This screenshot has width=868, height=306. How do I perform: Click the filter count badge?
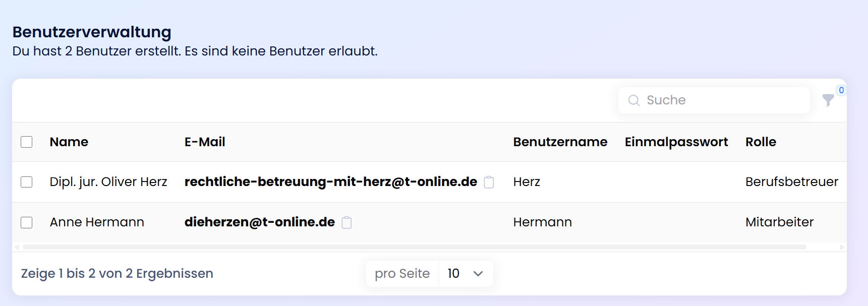(x=841, y=90)
